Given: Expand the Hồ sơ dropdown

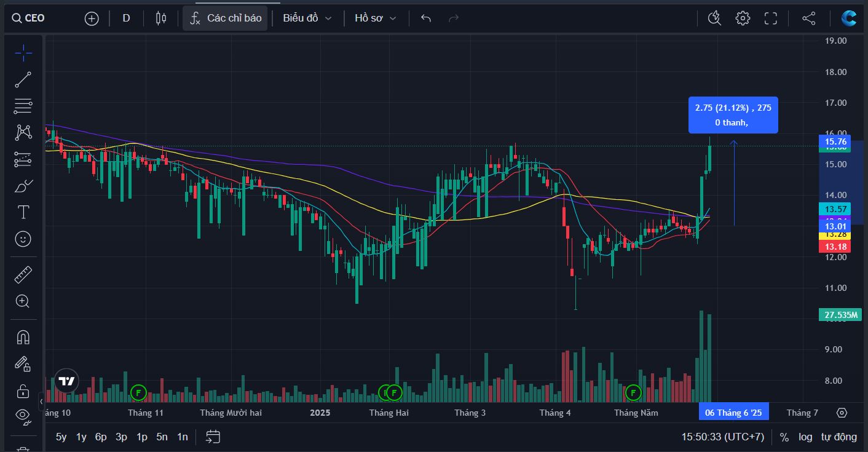Looking at the screenshot, I should pyautogui.click(x=376, y=18).
